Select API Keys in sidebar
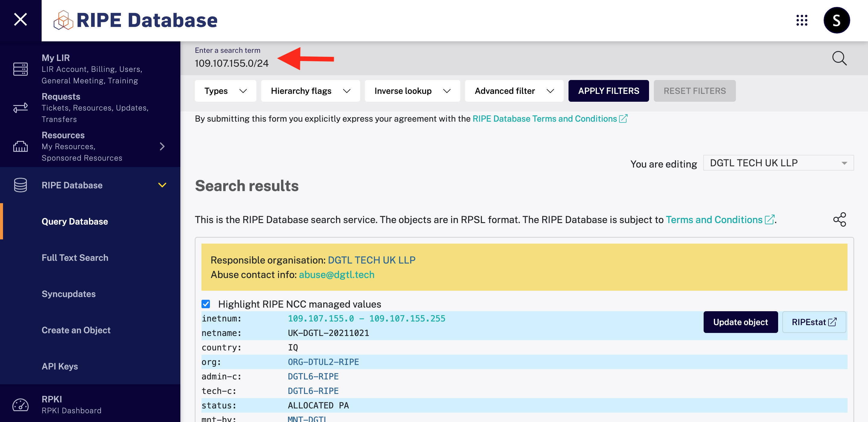The height and width of the screenshot is (422, 868). (x=60, y=366)
